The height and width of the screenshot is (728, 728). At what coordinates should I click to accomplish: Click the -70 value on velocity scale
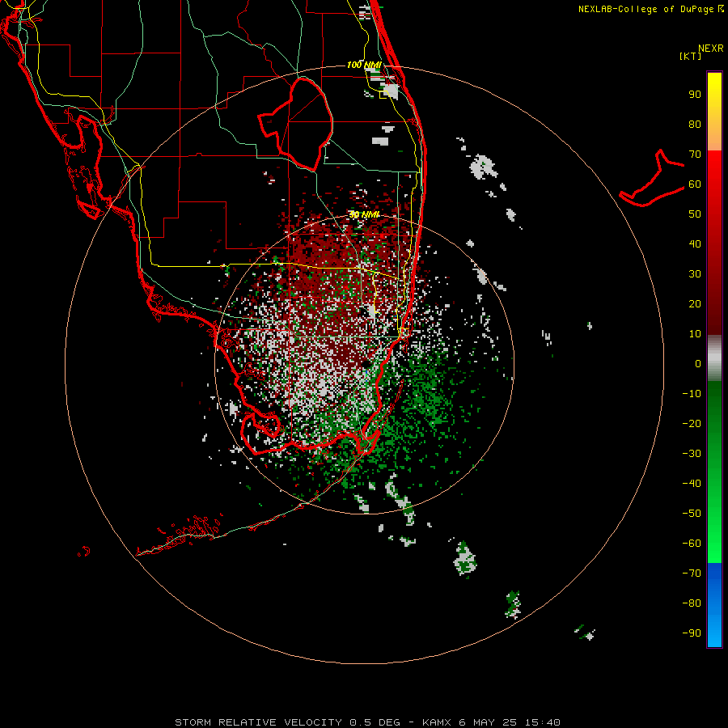[692, 574]
